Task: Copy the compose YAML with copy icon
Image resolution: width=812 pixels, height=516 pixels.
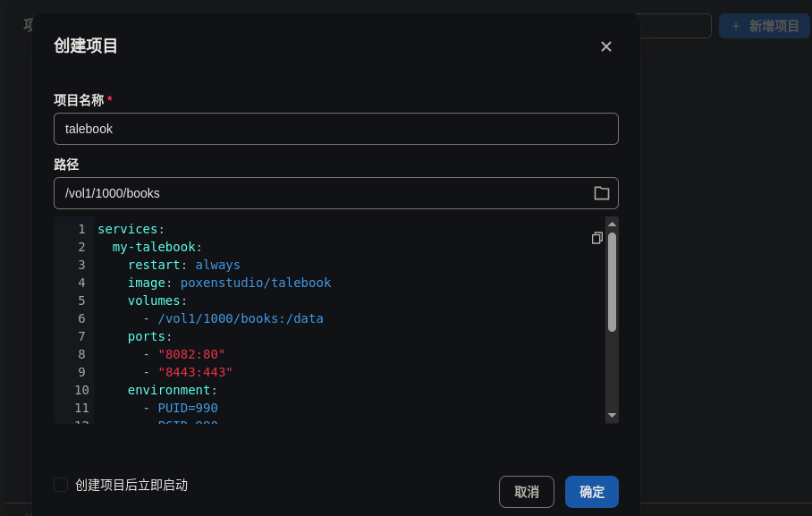Action: 597,238
